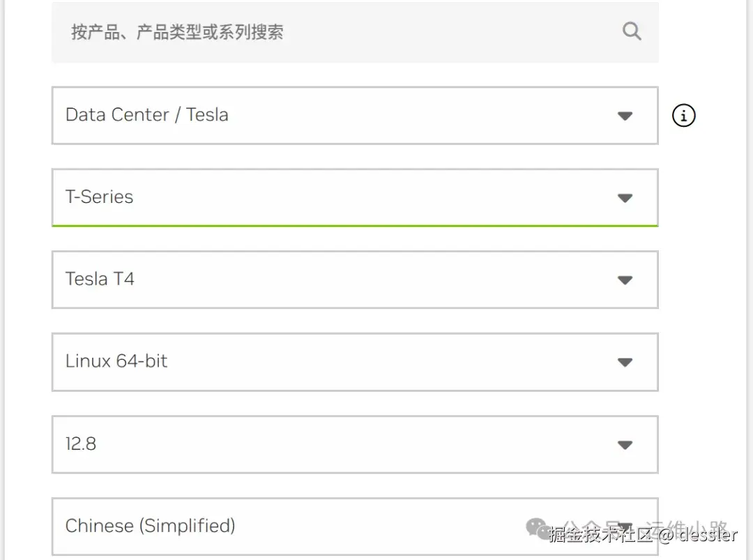Click the down arrow beside 12.8

point(625,444)
